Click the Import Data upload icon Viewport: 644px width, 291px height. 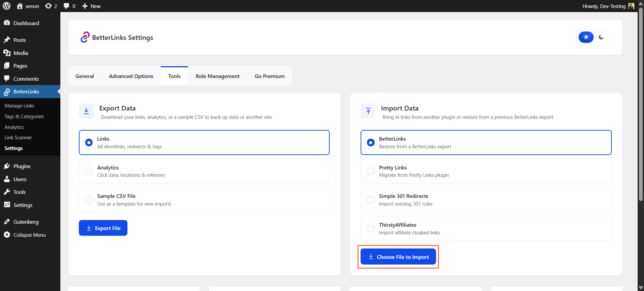pos(368,111)
